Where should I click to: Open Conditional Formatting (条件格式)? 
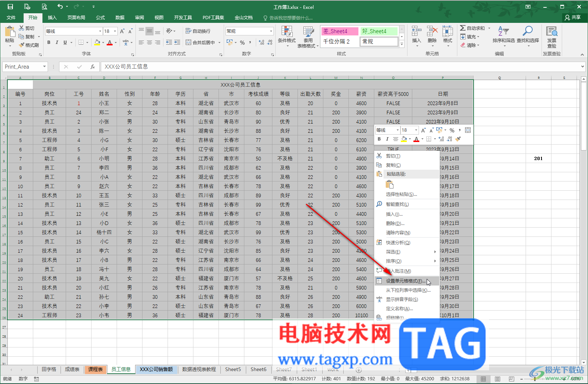click(287, 37)
